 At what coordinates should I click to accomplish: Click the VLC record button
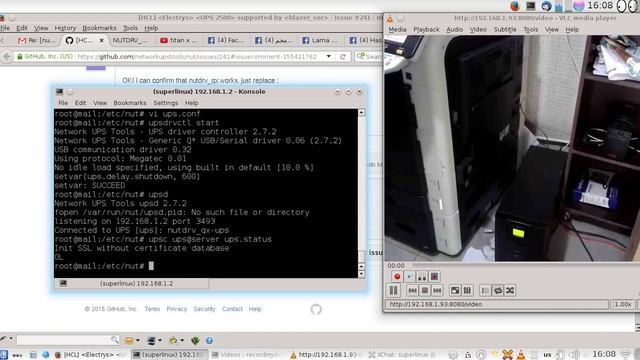397,277
